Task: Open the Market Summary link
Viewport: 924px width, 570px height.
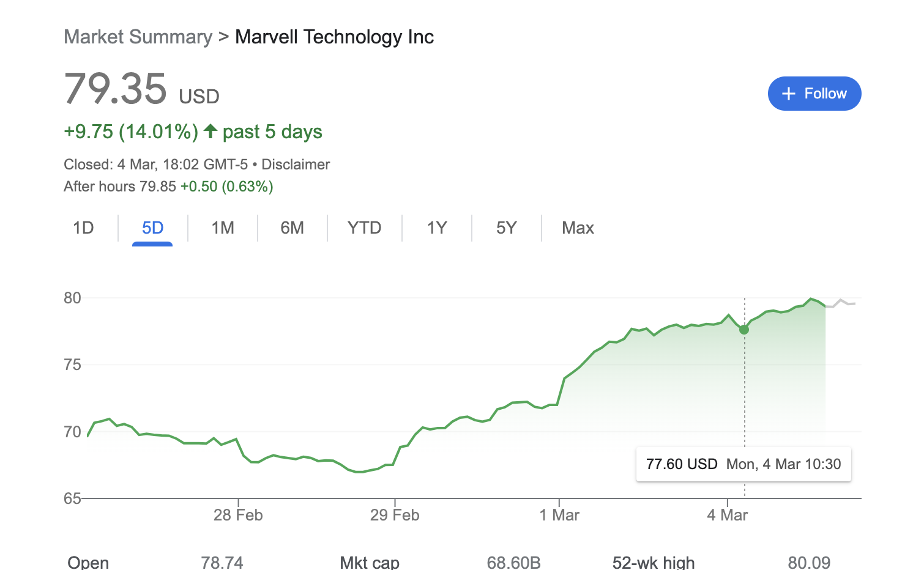Action: (x=138, y=37)
